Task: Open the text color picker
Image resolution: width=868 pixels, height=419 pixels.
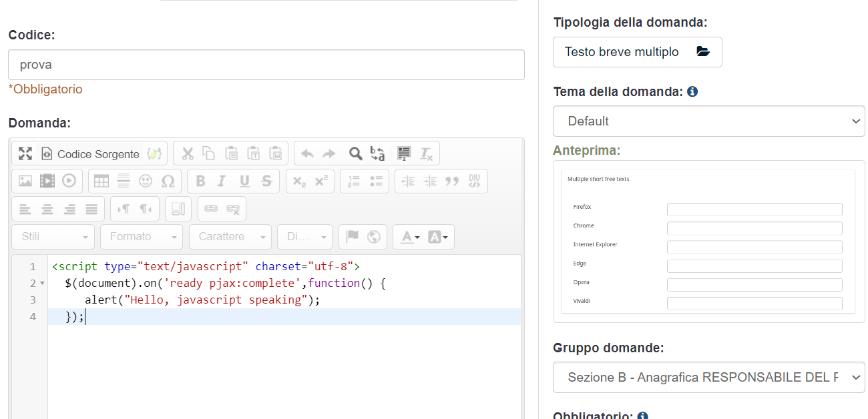Action: pos(407,237)
